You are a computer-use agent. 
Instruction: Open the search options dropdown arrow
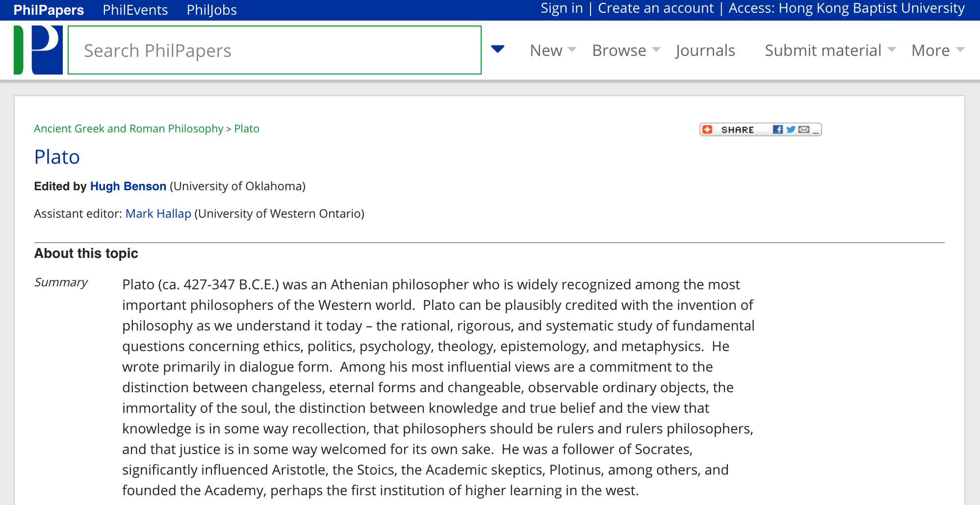[498, 49]
